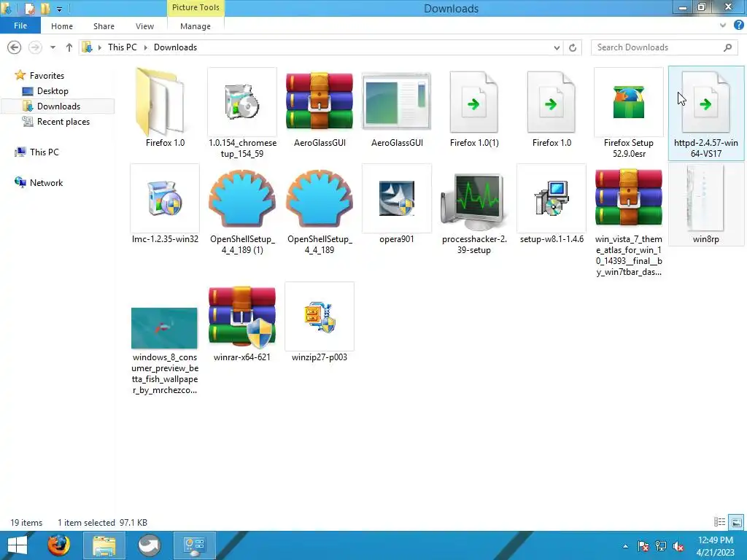The height and width of the screenshot is (560, 747).
Task: Open the Quick Access Toolbar customize dropdown
Action: [x=59, y=9]
